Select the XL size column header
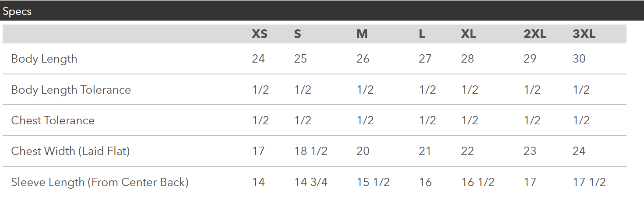 (x=468, y=34)
